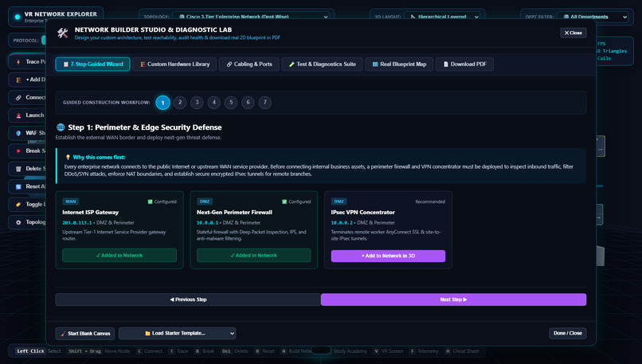Click the Recommended label on VPN card
Image resolution: width=642 pixels, height=364 pixels.
[430, 202]
